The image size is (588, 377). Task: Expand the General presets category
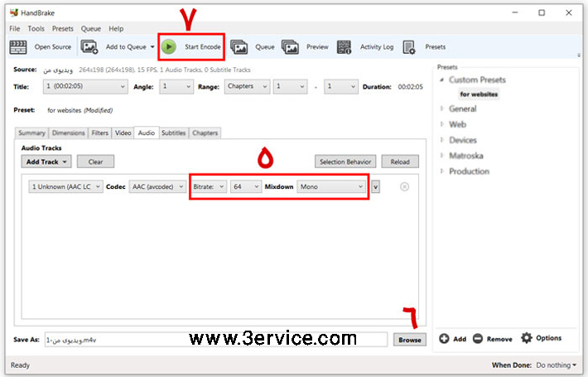click(462, 109)
